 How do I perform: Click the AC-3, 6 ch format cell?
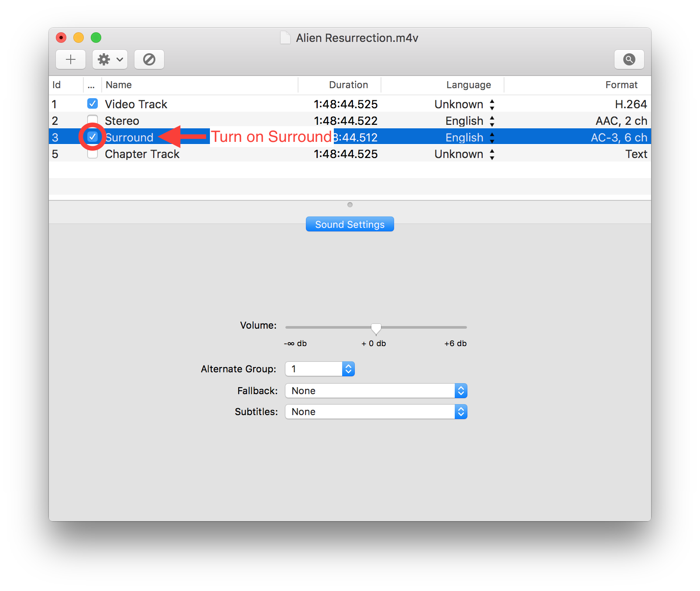619,137
